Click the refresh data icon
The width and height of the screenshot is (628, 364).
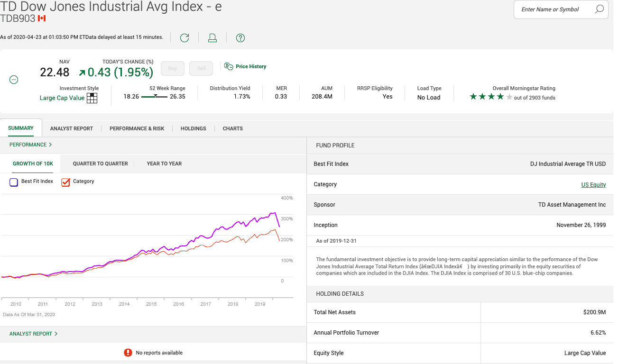point(185,38)
